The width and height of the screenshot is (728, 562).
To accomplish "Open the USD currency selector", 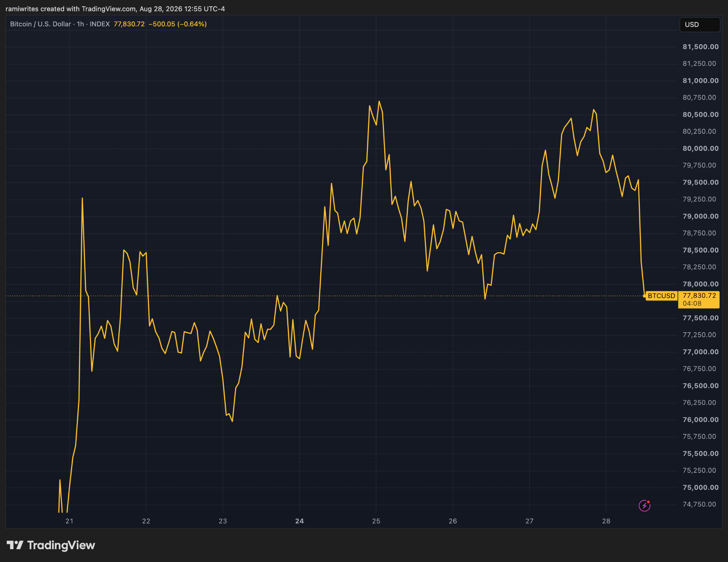I will (700, 25).
